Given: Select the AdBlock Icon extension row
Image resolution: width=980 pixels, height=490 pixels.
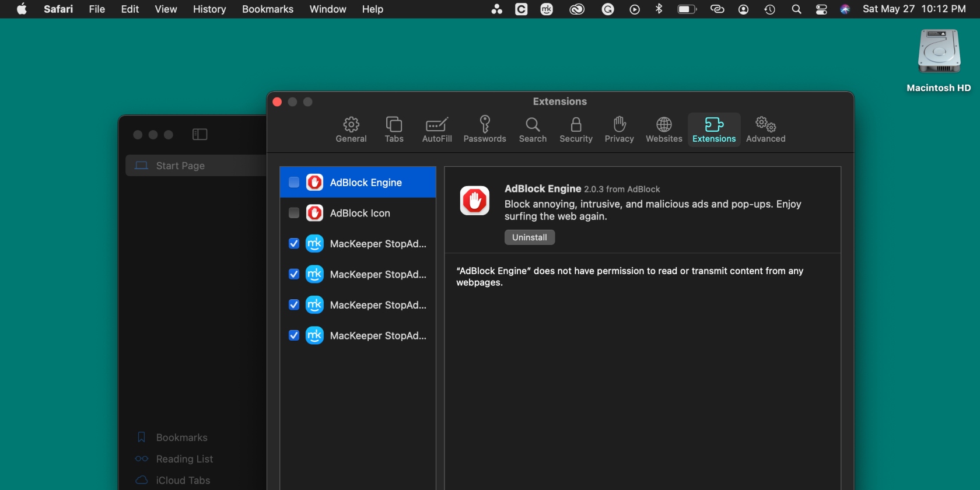Looking at the screenshot, I should click(358, 213).
